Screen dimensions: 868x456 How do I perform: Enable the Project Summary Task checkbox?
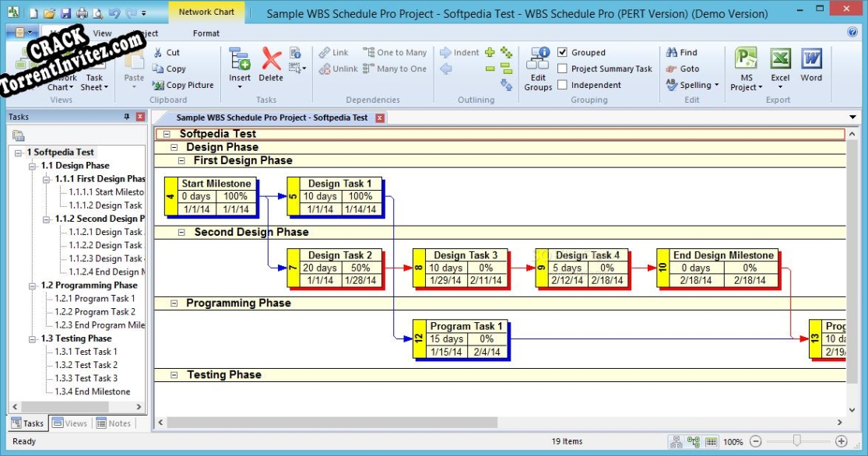563,68
